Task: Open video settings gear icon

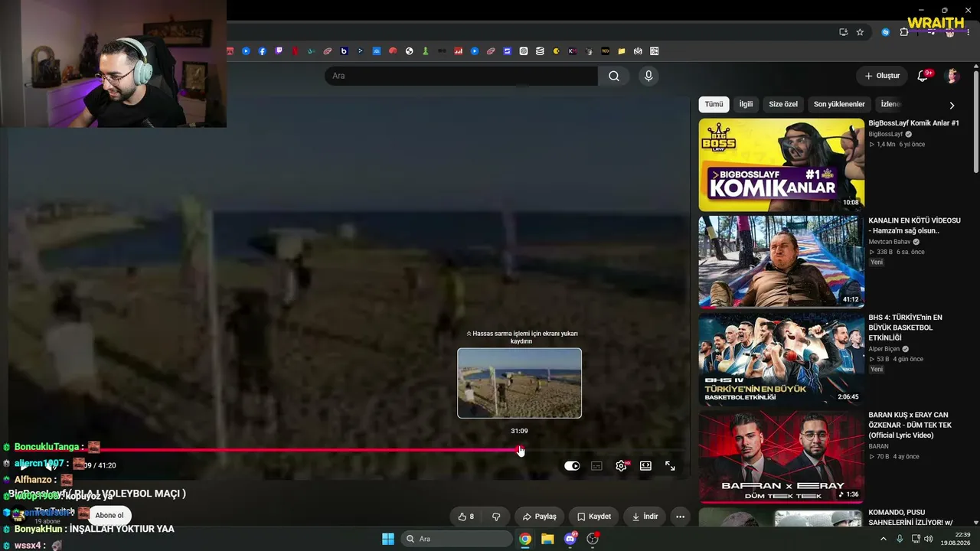Action: (621, 465)
